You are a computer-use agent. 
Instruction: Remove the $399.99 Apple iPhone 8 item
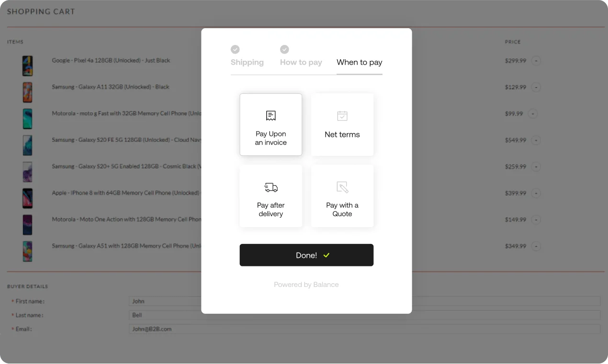536,193
